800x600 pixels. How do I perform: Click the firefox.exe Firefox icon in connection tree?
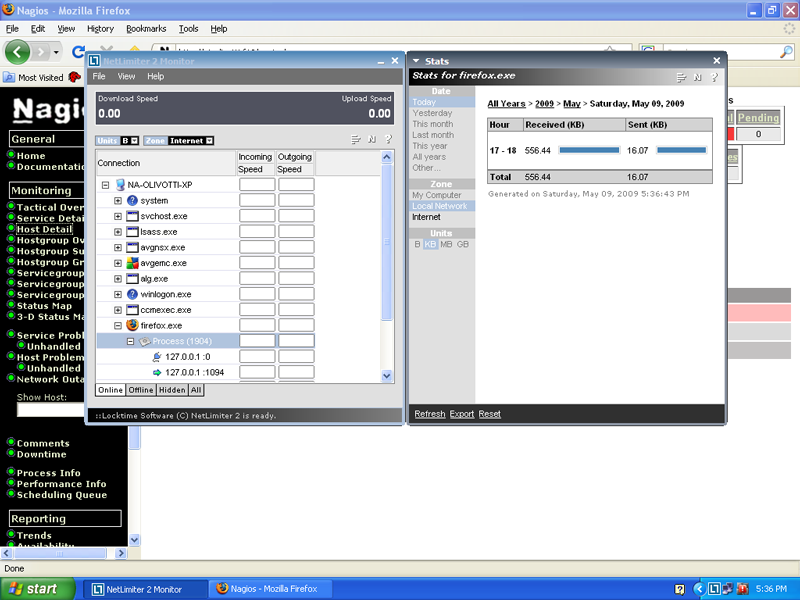[133, 325]
